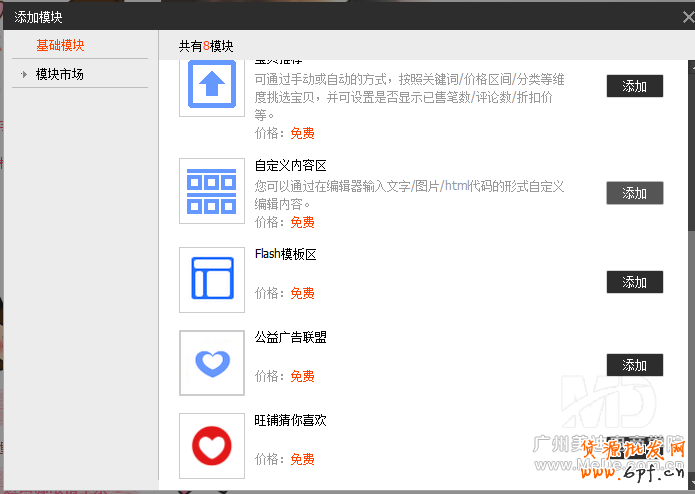Click the 共有8模块 count header

tap(206, 46)
